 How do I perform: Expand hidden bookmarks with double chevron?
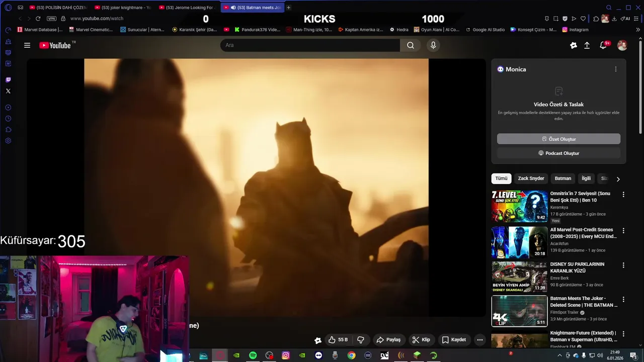pos(638,30)
